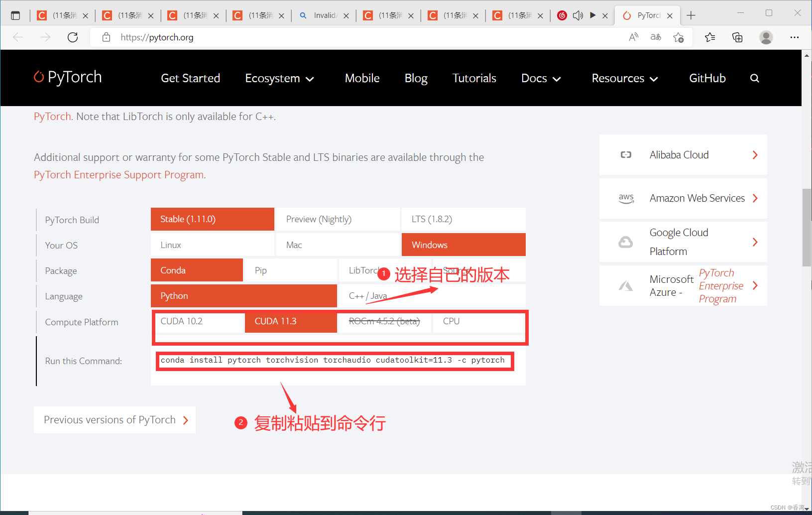Click the site lock icon in address bar
Image resolution: width=812 pixels, height=515 pixels.
[x=106, y=37]
